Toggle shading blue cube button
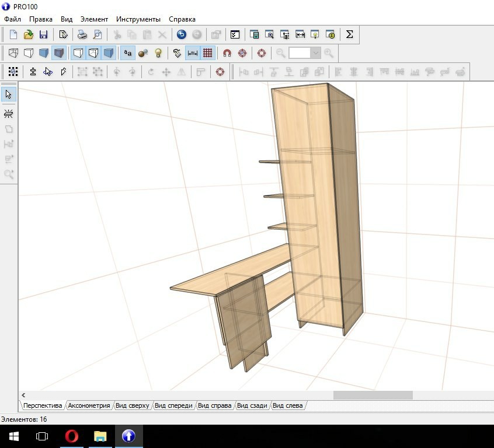 point(109,53)
